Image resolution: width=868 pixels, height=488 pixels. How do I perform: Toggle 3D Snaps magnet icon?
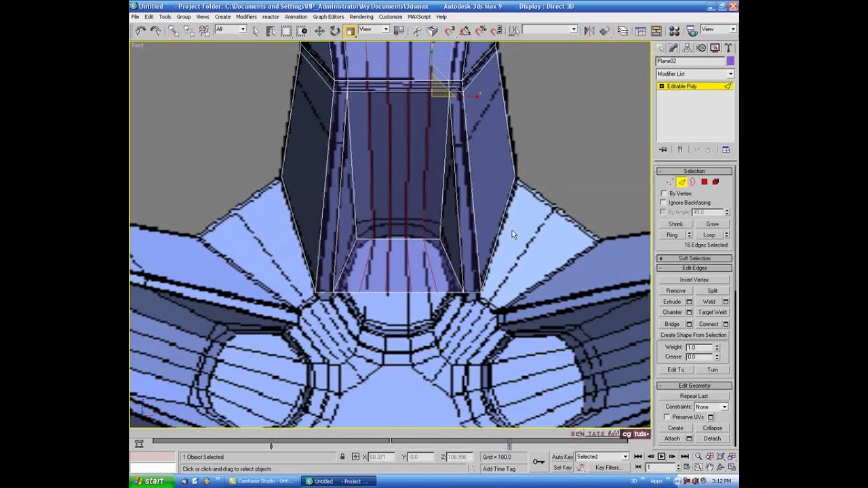point(450,30)
